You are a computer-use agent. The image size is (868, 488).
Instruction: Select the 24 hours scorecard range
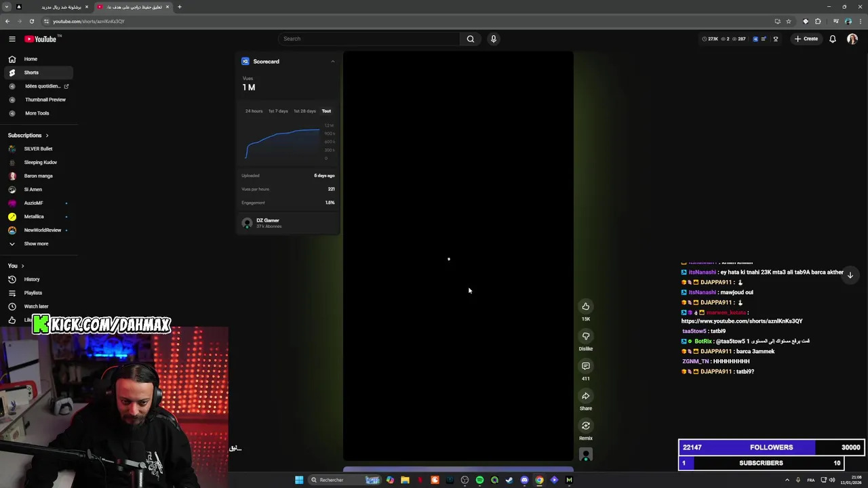(x=254, y=111)
